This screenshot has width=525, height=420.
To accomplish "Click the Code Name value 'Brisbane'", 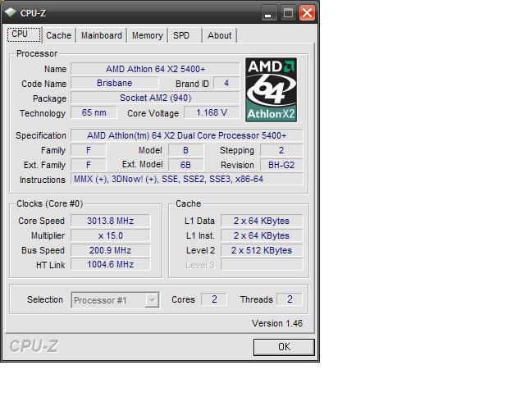I will pyautogui.click(x=115, y=83).
